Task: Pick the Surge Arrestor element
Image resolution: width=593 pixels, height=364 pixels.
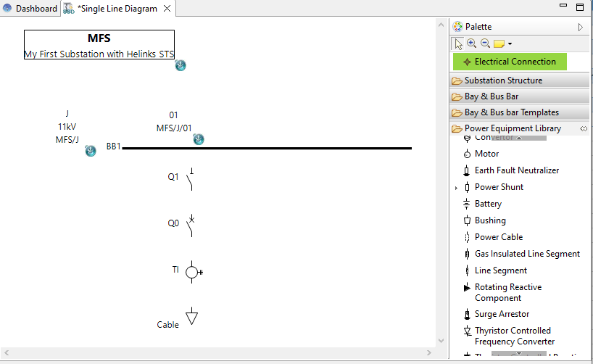Action: (x=502, y=314)
